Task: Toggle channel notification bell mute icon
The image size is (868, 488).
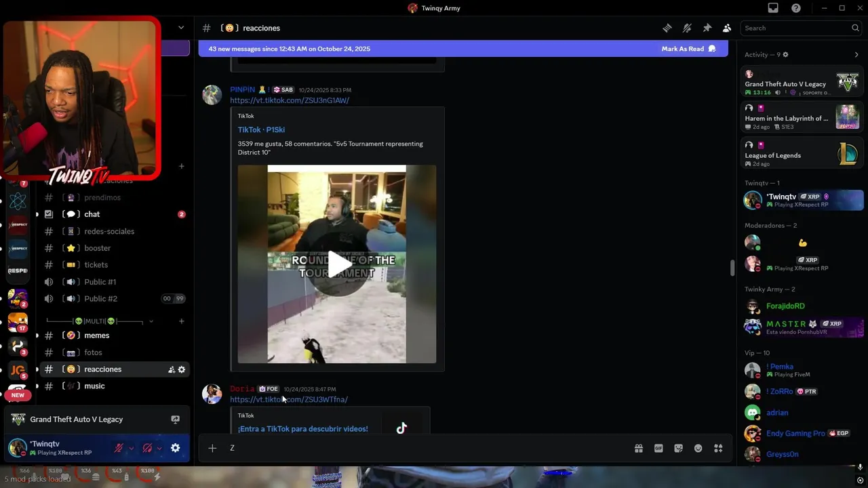Action: (x=687, y=28)
